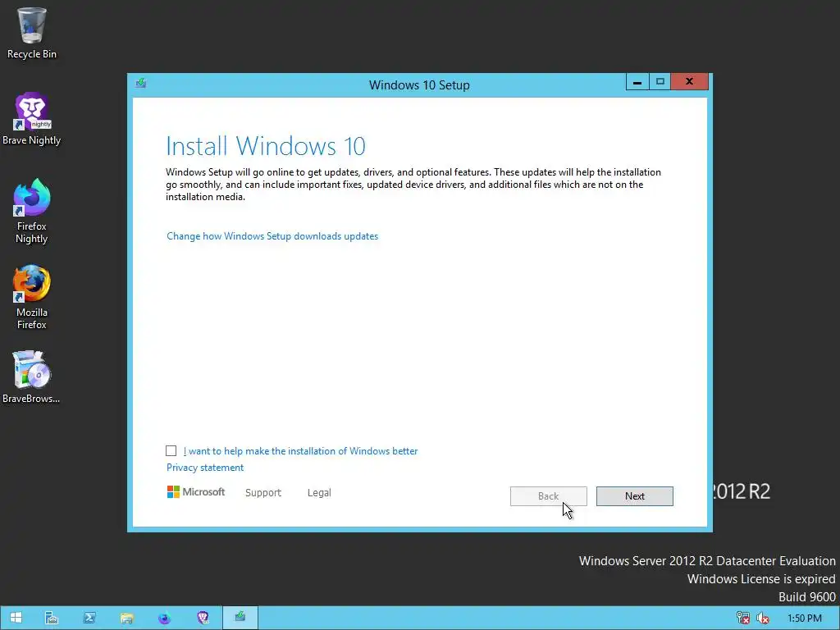
Task: Click the 'Windows License is expired' desktop text
Action: 761,579
